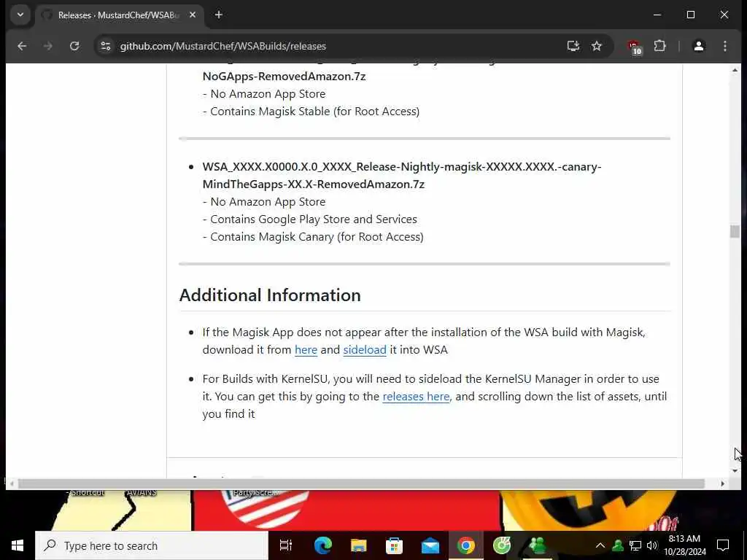Click the taskbar search box
The height and width of the screenshot is (560, 747).
coord(152,545)
